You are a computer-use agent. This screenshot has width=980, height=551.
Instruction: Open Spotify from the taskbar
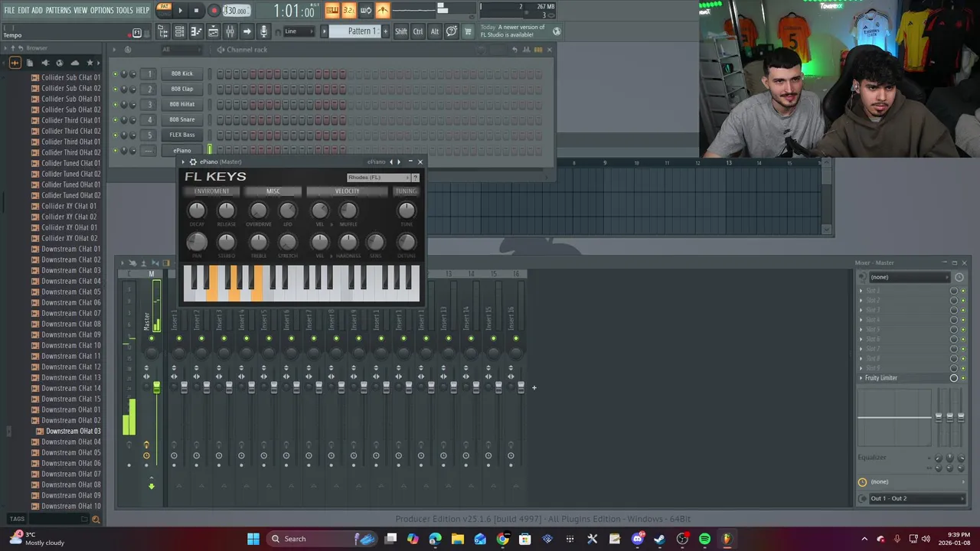coord(704,539)
